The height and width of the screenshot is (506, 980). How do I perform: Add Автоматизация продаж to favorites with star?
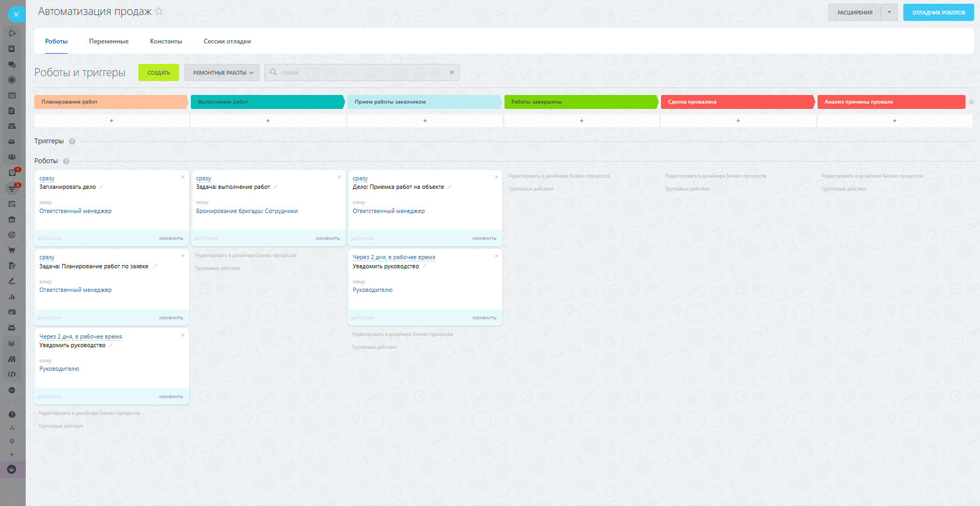click(x=159, y=11)
